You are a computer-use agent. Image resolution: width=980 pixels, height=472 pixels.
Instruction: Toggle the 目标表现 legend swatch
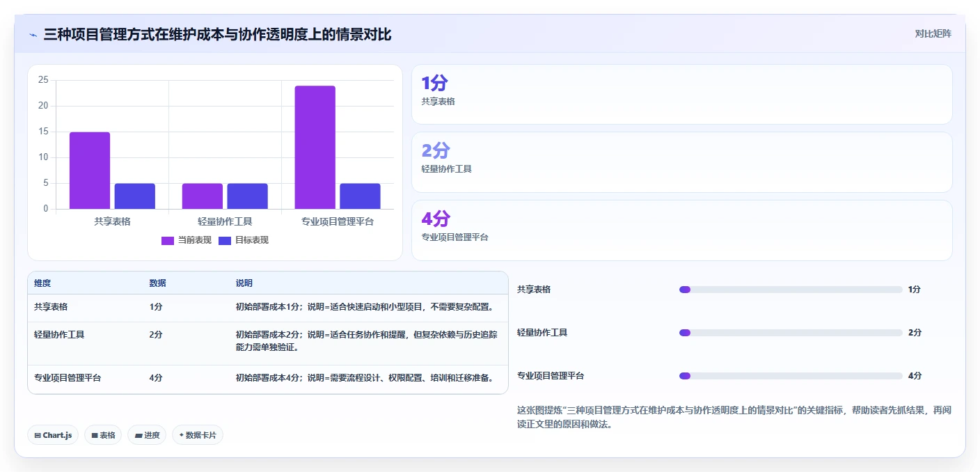coord(225,240)
